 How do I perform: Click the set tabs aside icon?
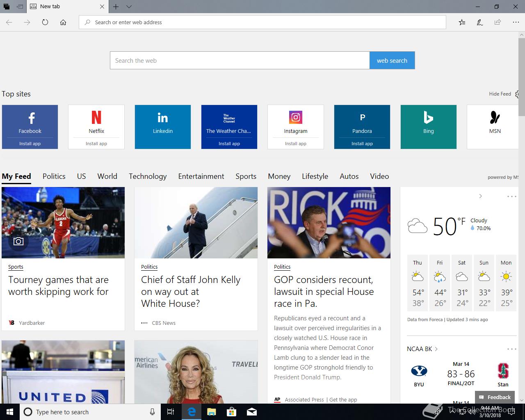(x=20, y=7)
